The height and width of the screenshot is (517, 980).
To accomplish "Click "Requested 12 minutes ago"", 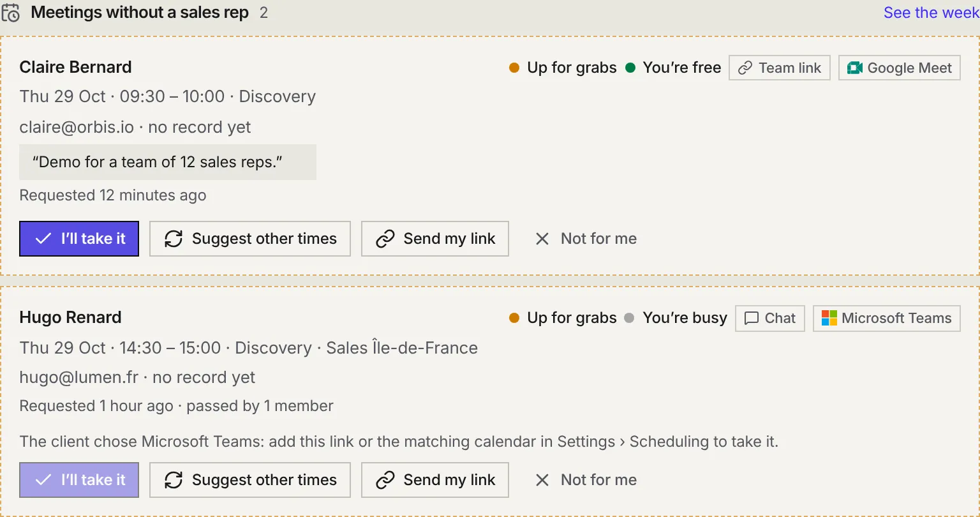I will pos(113,195).
